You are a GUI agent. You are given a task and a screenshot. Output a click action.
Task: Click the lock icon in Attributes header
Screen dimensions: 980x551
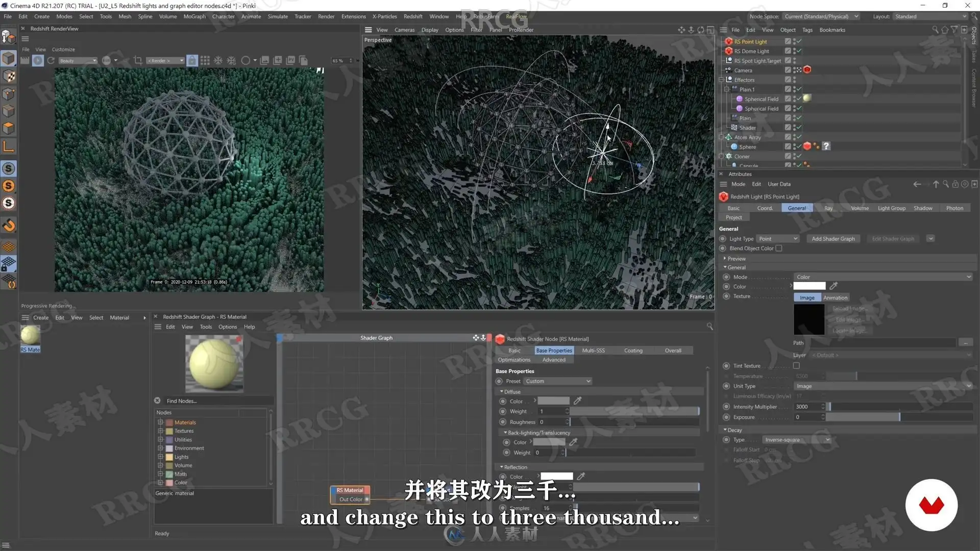point(955,184)
